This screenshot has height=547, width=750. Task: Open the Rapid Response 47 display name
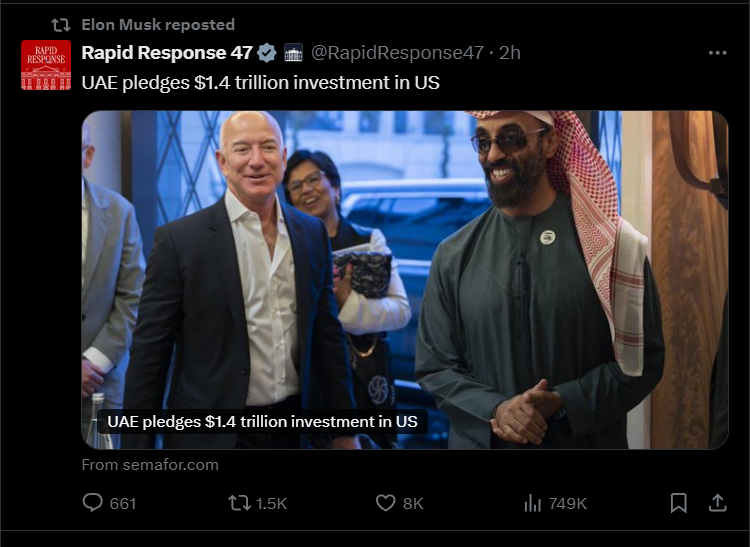point(167,53)
